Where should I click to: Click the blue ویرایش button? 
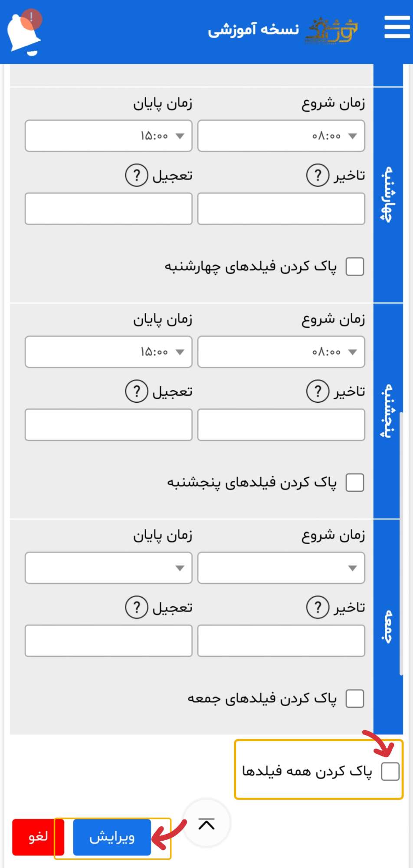pos(112,837)
